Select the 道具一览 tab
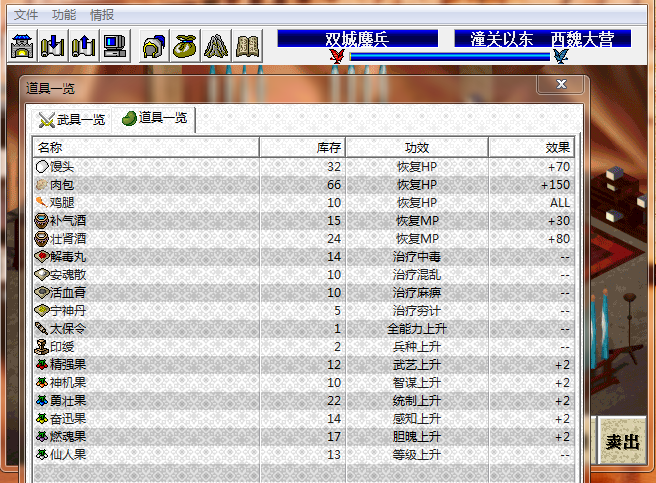 tap(154, 118)
